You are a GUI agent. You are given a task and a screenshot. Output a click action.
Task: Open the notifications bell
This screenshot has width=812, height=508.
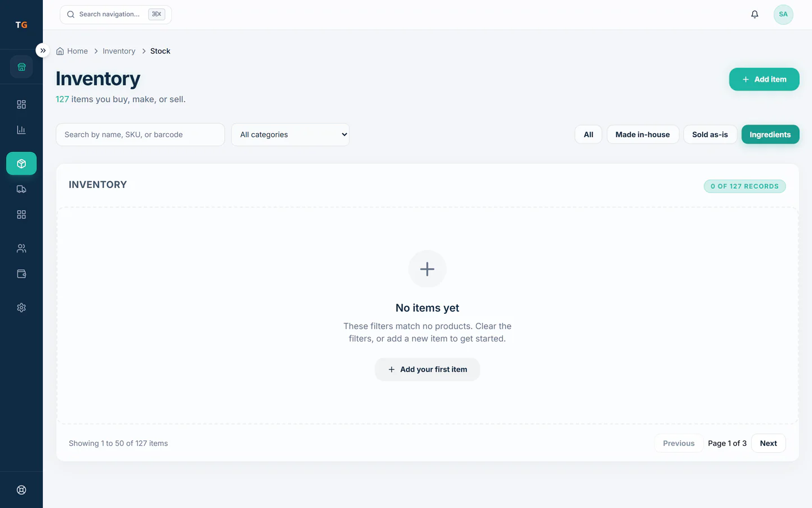pyautogui.click(x=754, y=14)
